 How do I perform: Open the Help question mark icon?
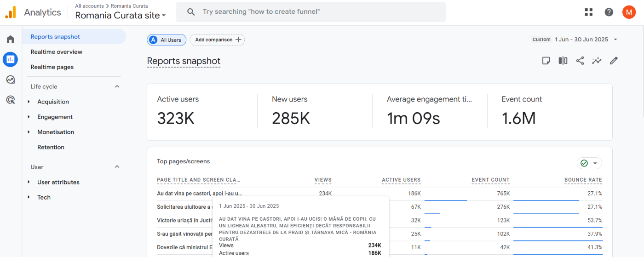609,12
